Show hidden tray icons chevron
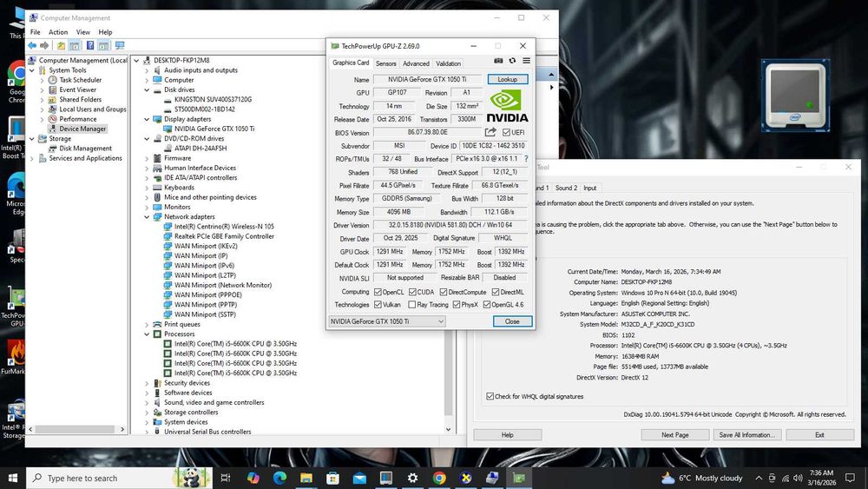Screen dimensions: 868x489 point(759,478)
